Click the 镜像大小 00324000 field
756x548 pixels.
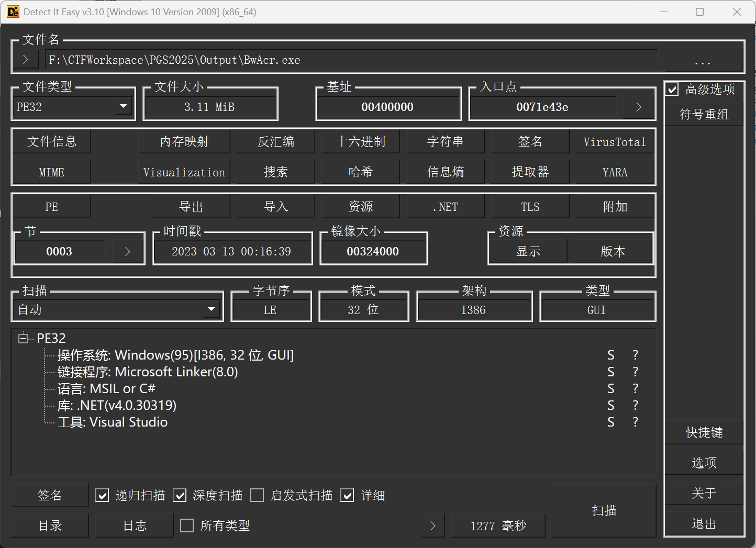(373, 251)
